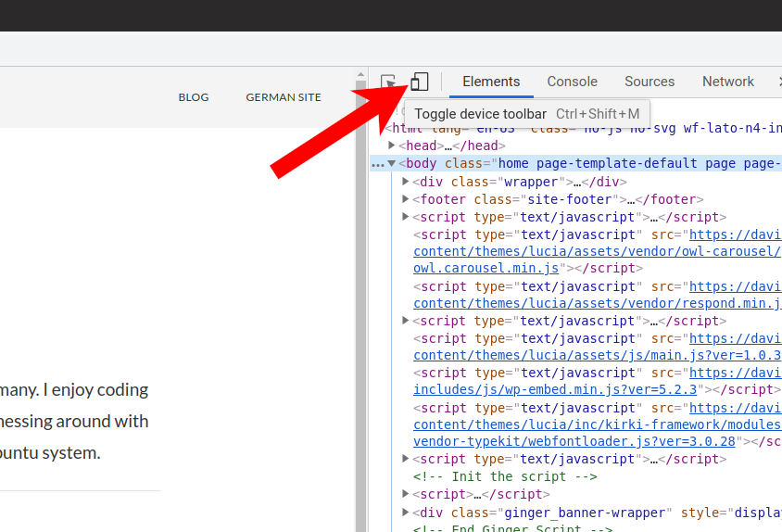Open the BLOG navigation link

[194, 97]
